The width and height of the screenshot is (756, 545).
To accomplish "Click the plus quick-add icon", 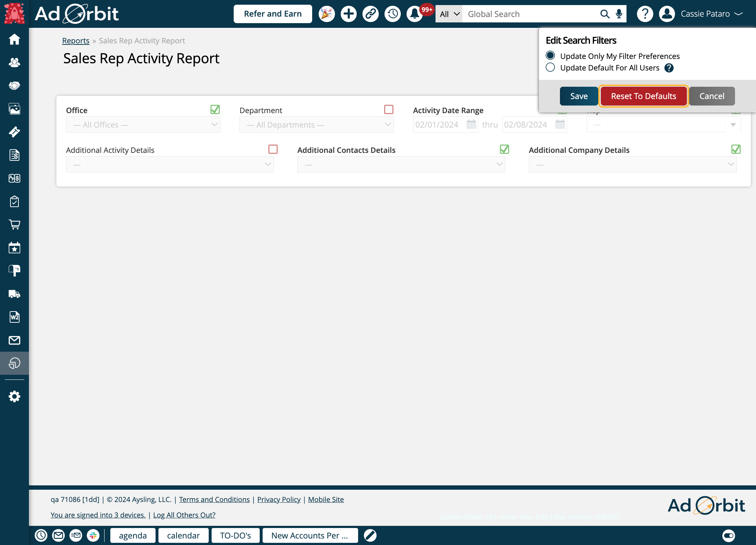I will [x=348, y=14].
